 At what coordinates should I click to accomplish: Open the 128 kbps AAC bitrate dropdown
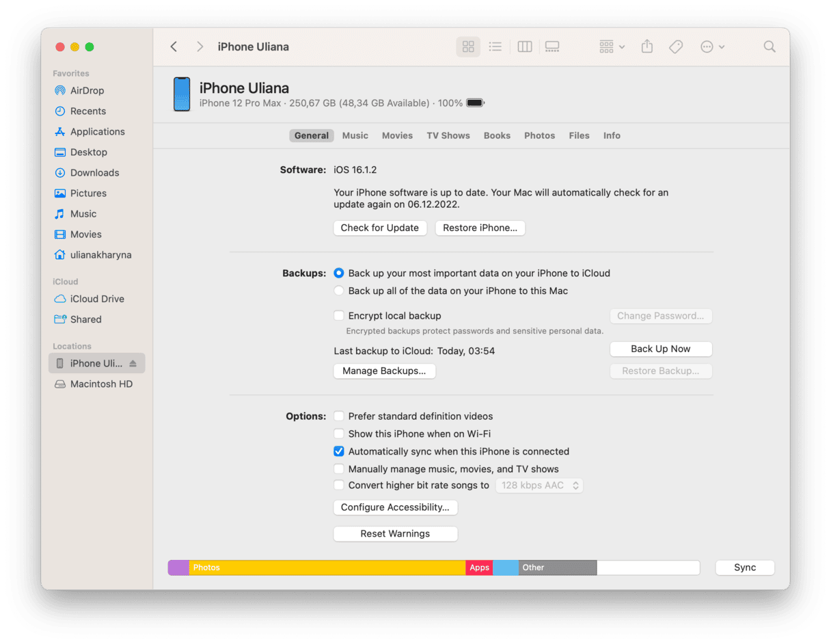539,485
